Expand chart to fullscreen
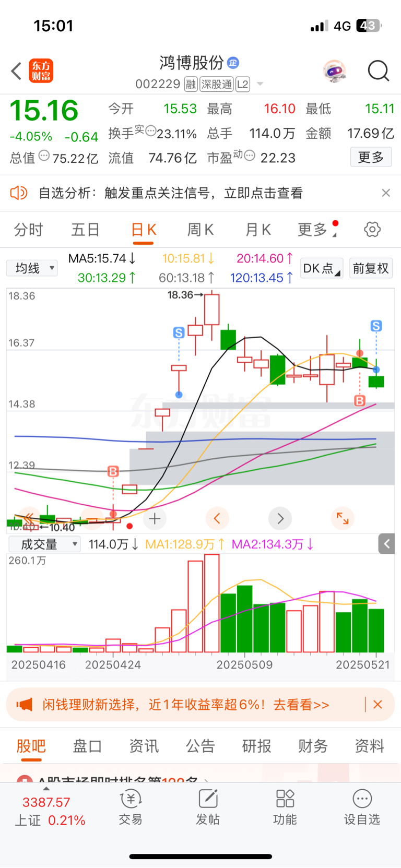 coord(343,518)
